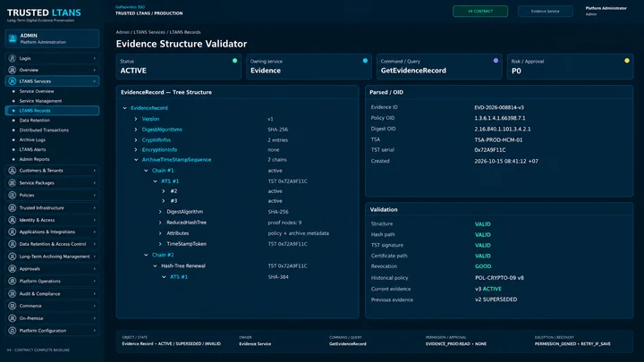Click the Platform Operations icon

tap(13, 282)
